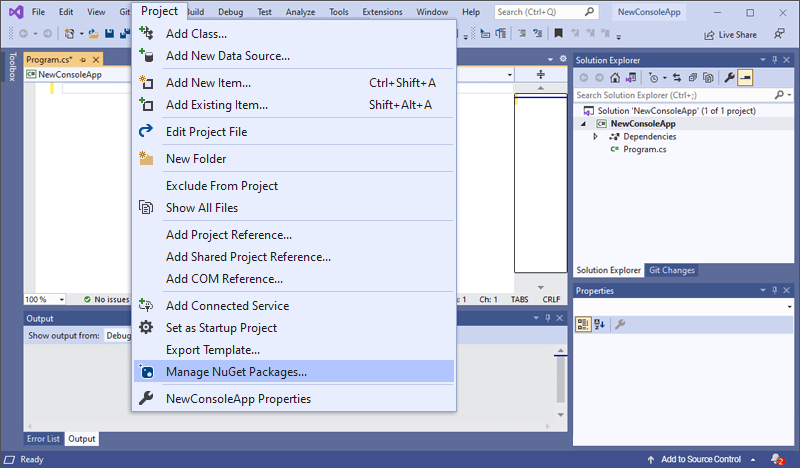Toggle auto-hide pin on Solution Explorer panel
Image resolution: width=800 pixels, height=468 pixels.
[x=774, y=60]
